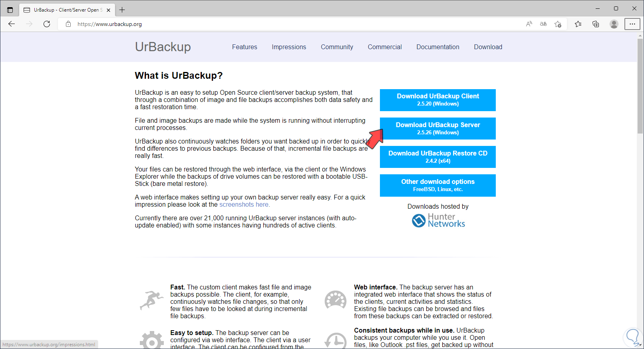Click Download UrBackup Restore CD button

tap(438, 157)
